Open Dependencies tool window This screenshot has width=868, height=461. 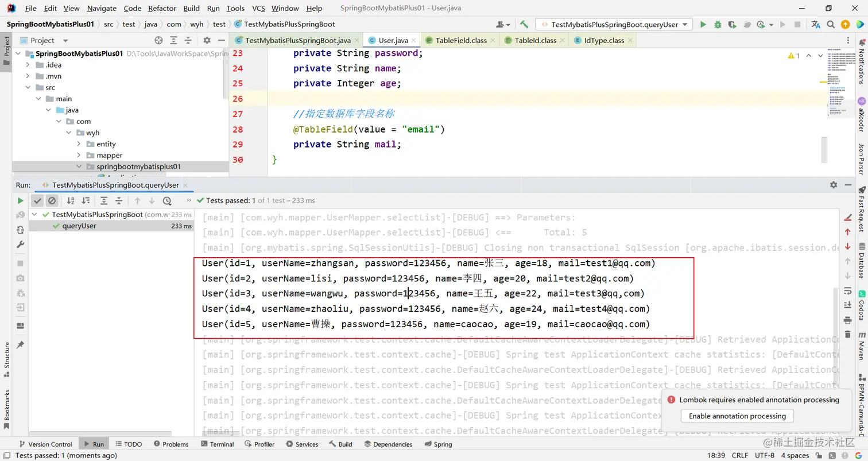[x=387, y=444]
